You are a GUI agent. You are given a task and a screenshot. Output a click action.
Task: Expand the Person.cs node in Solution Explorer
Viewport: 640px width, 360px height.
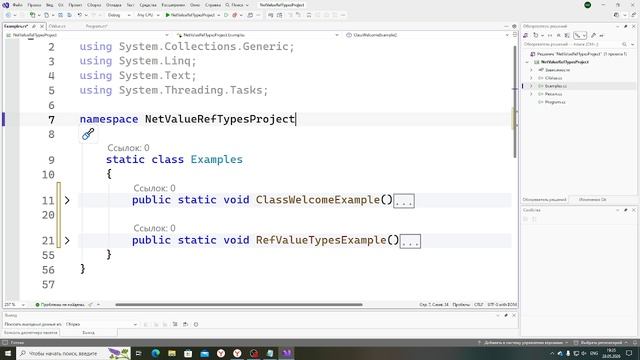coord(531,94)
